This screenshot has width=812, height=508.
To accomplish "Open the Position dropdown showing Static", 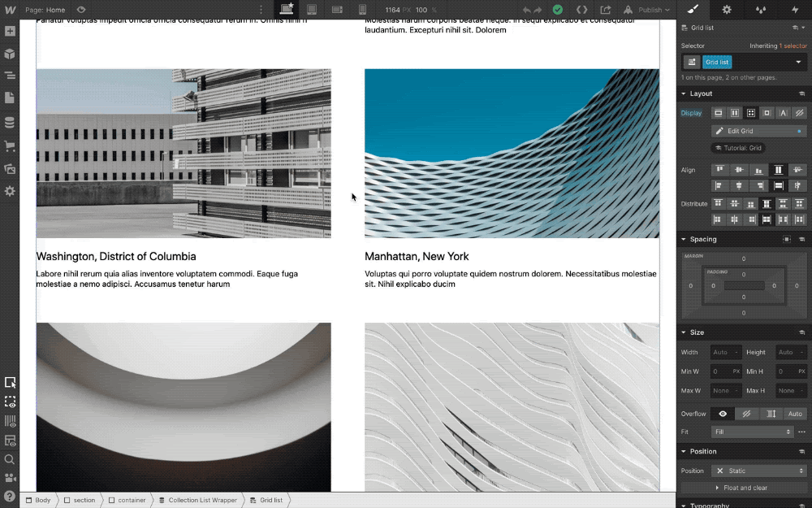I will pyautogui.click(x=759, y=471).
